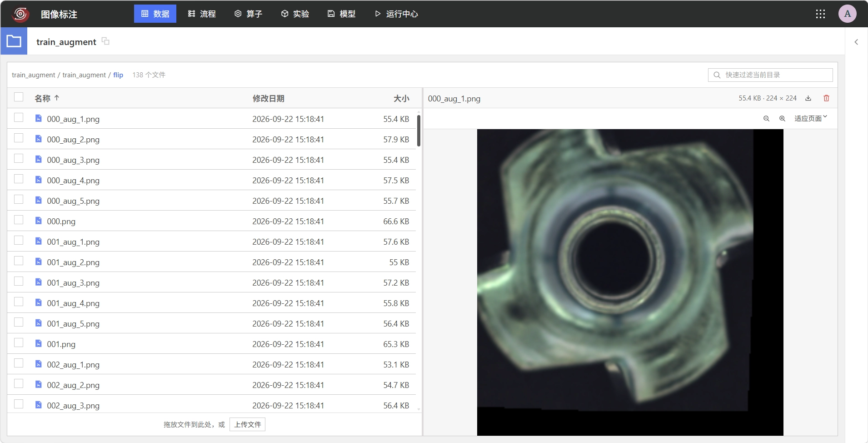
Task: Click the 上传文件 button
Action: 248,424
